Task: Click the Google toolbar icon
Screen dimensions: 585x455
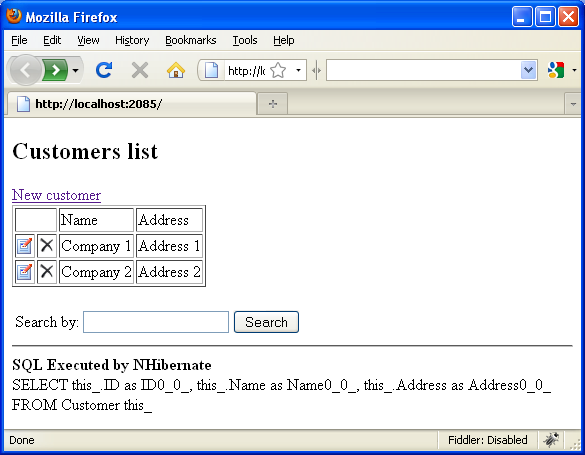Action: (556, 70)
